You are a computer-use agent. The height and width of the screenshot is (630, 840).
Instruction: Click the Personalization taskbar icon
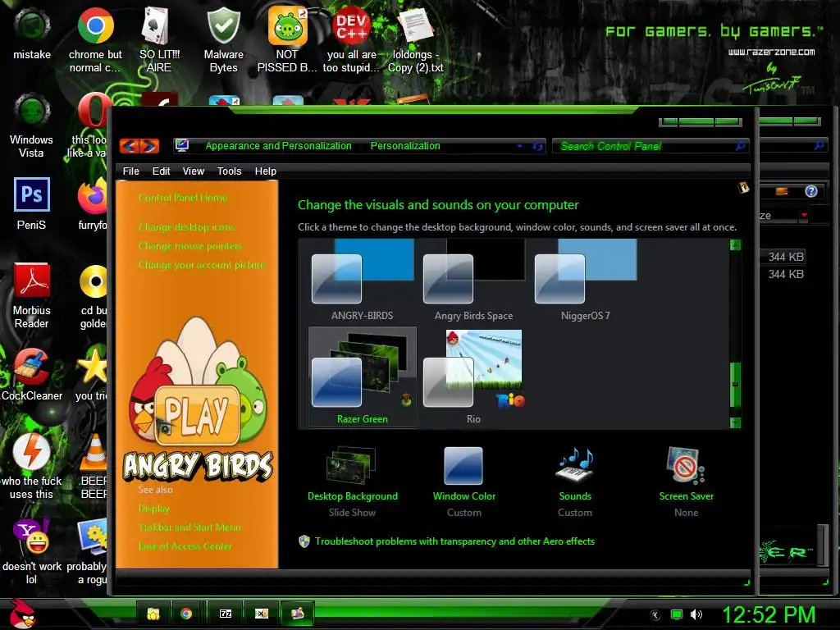(x=298, y=614)
